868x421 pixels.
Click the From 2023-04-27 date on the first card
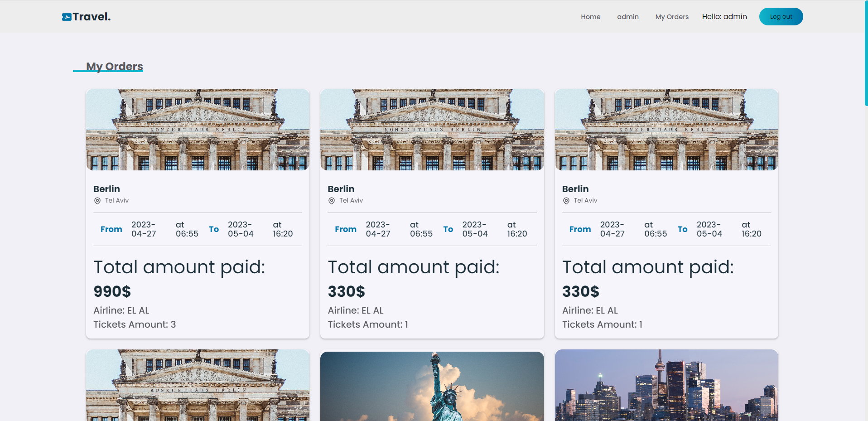pyautogui.click(x=143, y=229)
